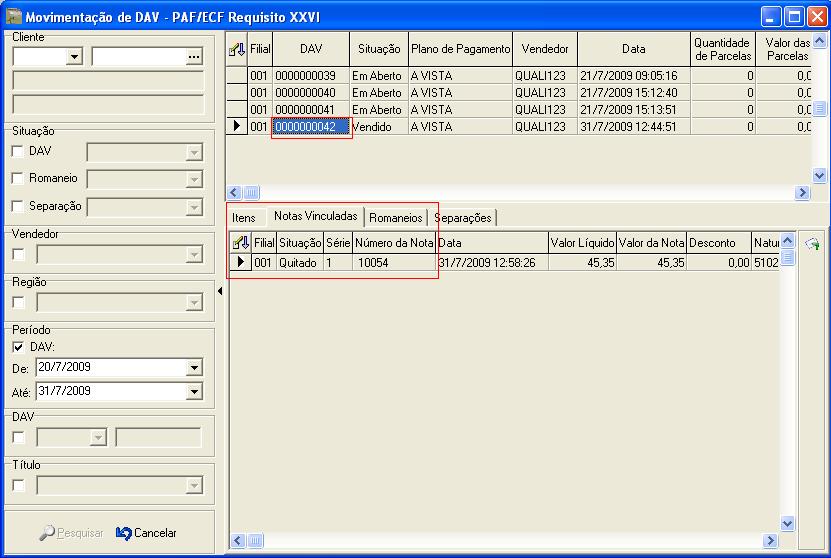This screenshot has width=831, height=558.
Task: Open the Romaneios tab
Action: 395,218
